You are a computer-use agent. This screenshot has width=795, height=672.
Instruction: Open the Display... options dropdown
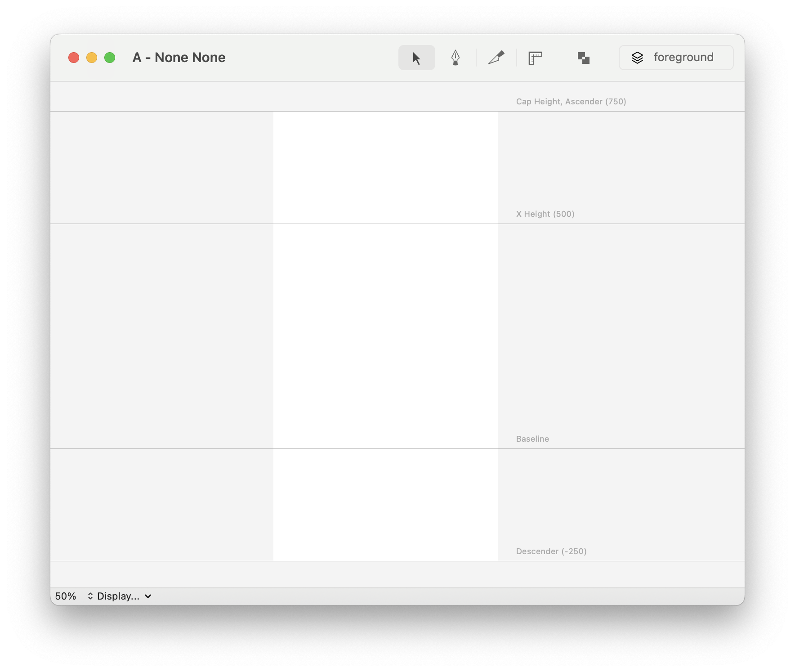pyautogui.click(x=124, y=596)
